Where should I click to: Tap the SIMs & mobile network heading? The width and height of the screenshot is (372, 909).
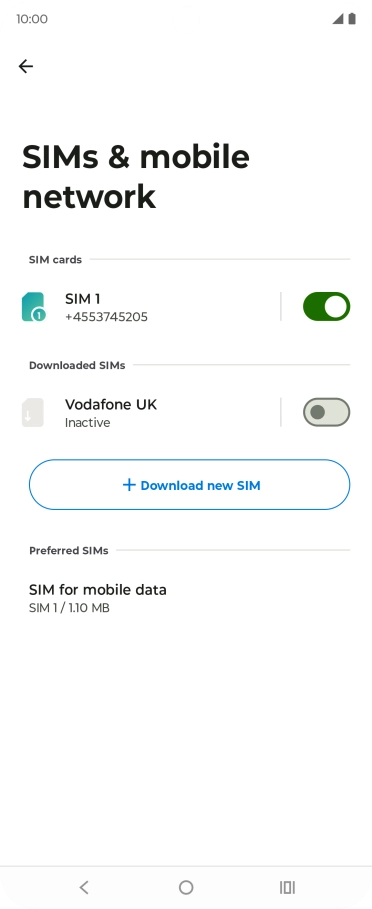(136, 176)
